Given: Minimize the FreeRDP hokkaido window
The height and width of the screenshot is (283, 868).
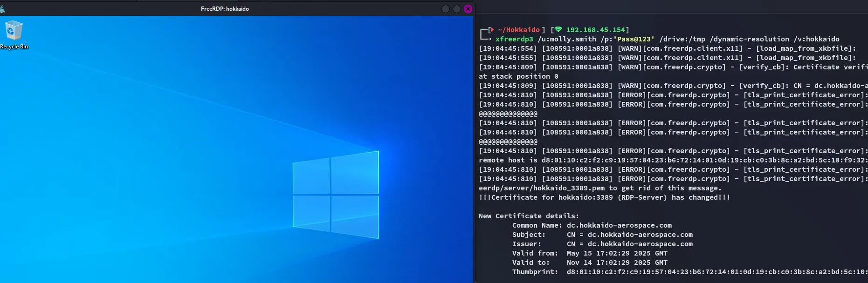Looking at the screenshot, I should point(446,9).
